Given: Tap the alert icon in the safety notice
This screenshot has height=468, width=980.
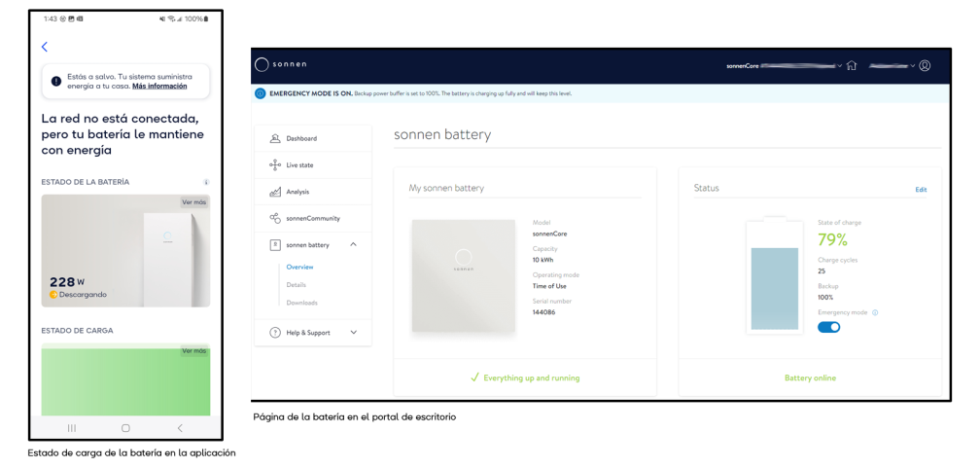Looking at the screenshot, I should click(x=56, y=81).
